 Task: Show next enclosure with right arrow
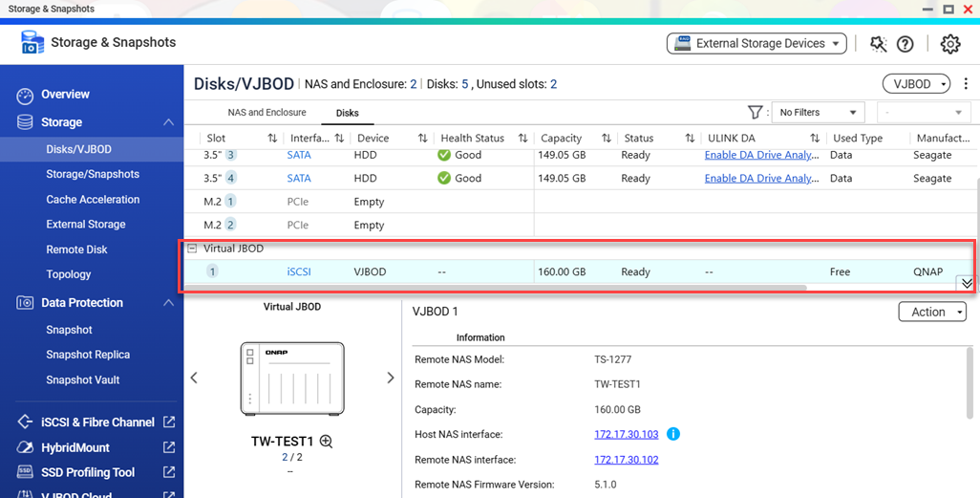[x=390, y=378]
